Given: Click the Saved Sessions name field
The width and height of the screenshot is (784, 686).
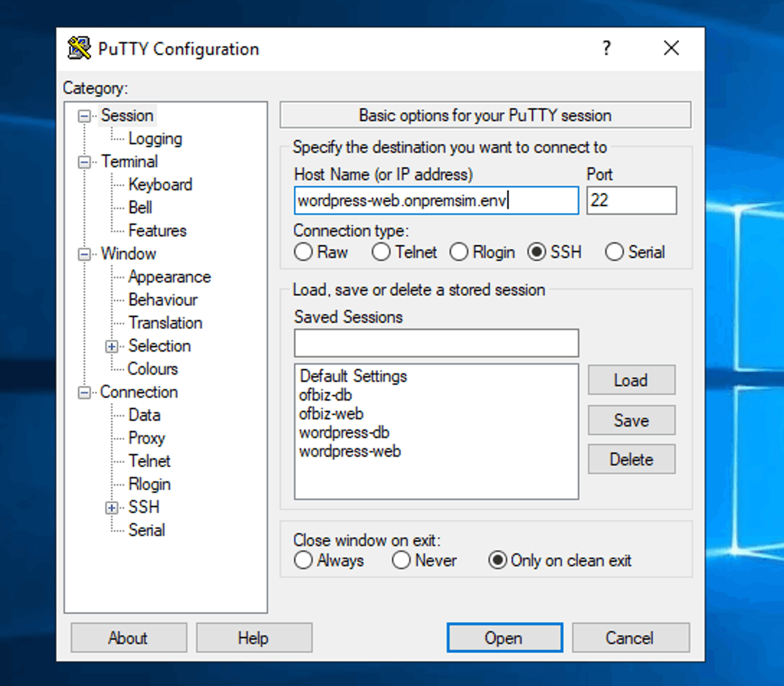Looking at the screenshot, I should coord(436,343).
